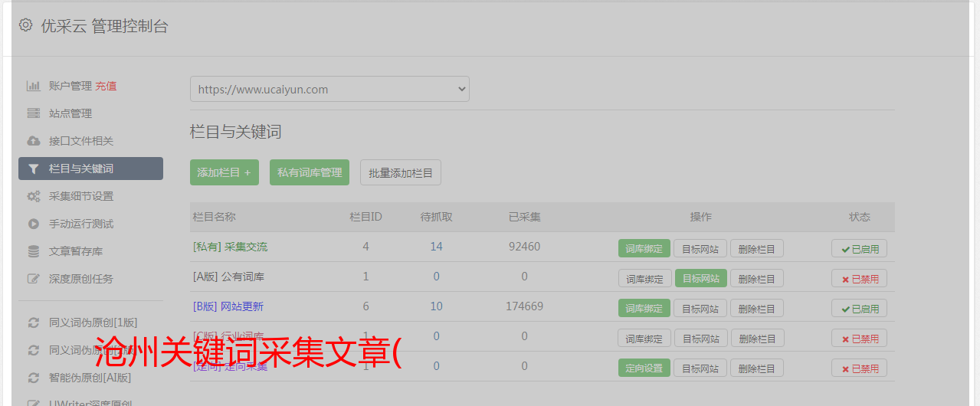Screen dimensions: 980x406
Task: Click 词库绑定 in the 行业词库 row
Action: pyautogui.click(x=644, y=338)
